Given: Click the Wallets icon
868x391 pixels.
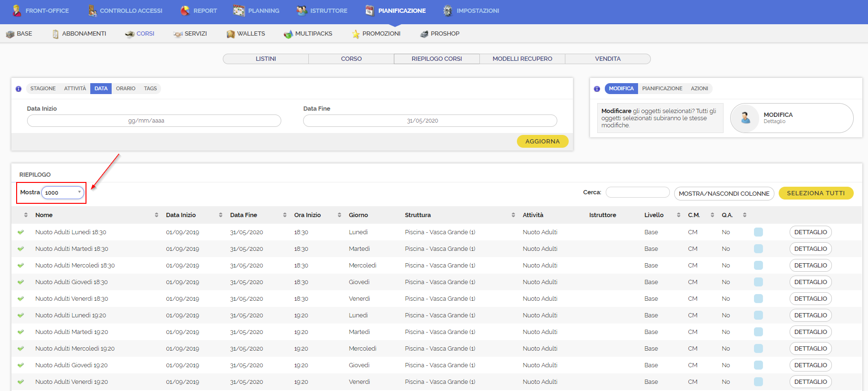Looking at the screenshot, I should [x=231, y=34].
